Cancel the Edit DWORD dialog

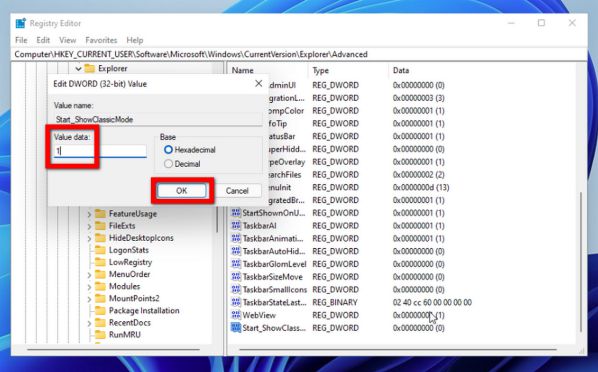pyautogui.click(x=237, y=190)
